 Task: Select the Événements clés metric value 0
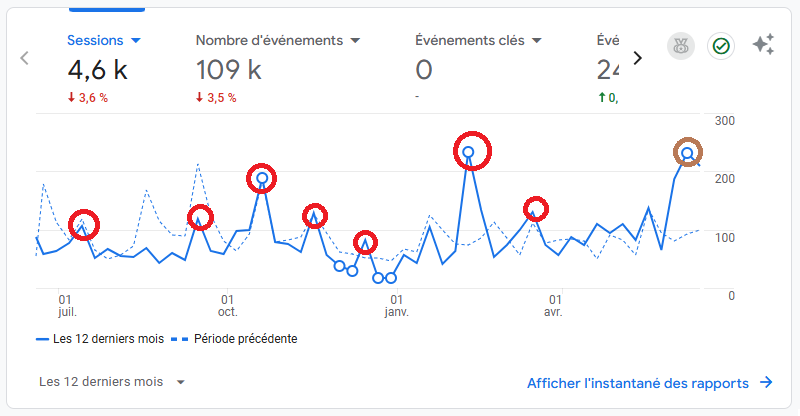(x=424, y=69)
